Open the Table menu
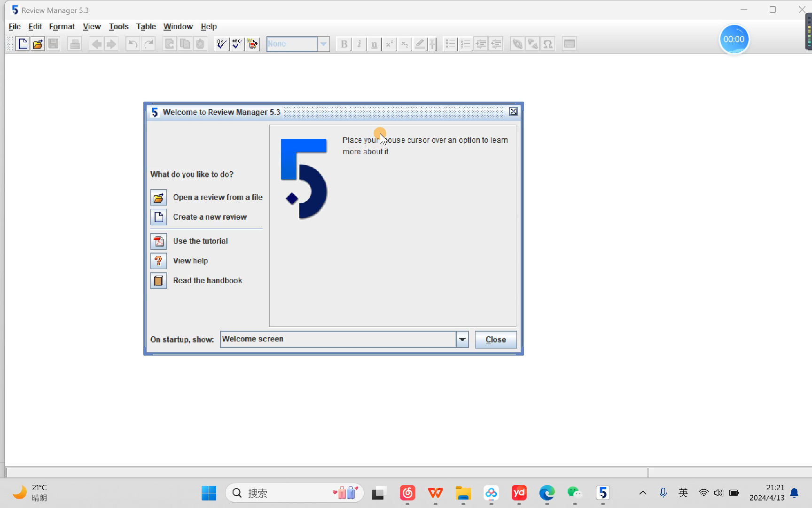Screen dimensions: 812x508 pos(146,26)
